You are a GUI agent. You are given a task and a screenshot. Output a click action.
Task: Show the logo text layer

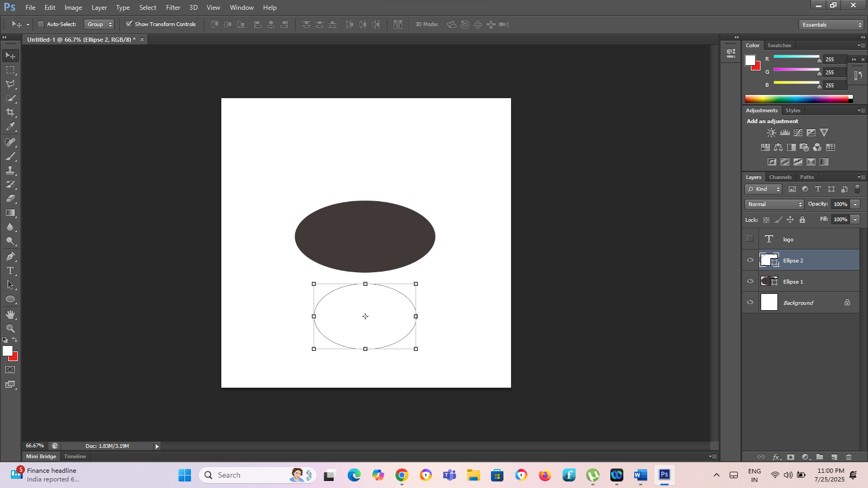pyautogui.click(x=750, y=239)
